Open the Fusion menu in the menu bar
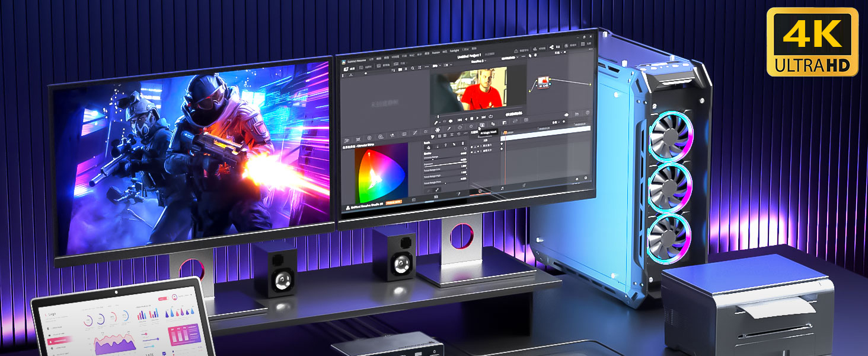The height and width of the screenshot is (356, 868). click(x=436, y=53)
